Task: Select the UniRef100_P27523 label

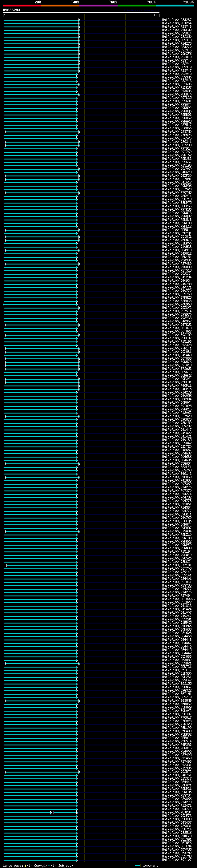Action: (x=177, y=416)
